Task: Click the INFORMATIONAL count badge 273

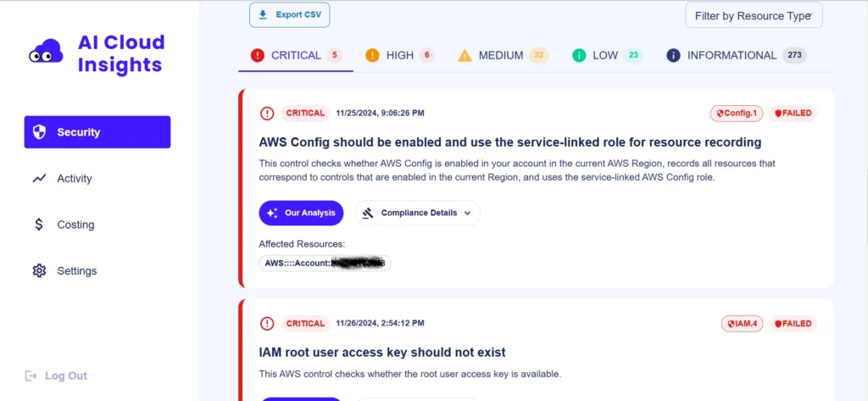Action: point(794,55)
